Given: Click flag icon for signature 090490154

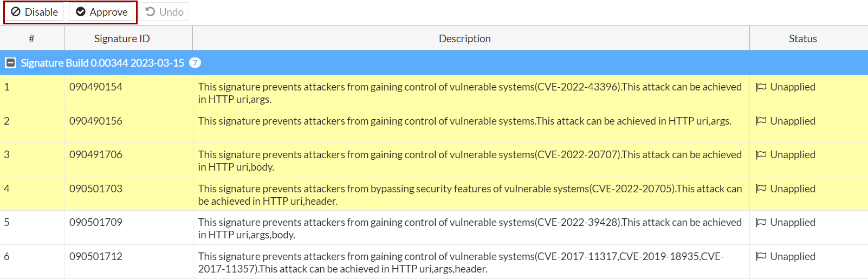Looking at the screenshot, I should tap(761, 87).
